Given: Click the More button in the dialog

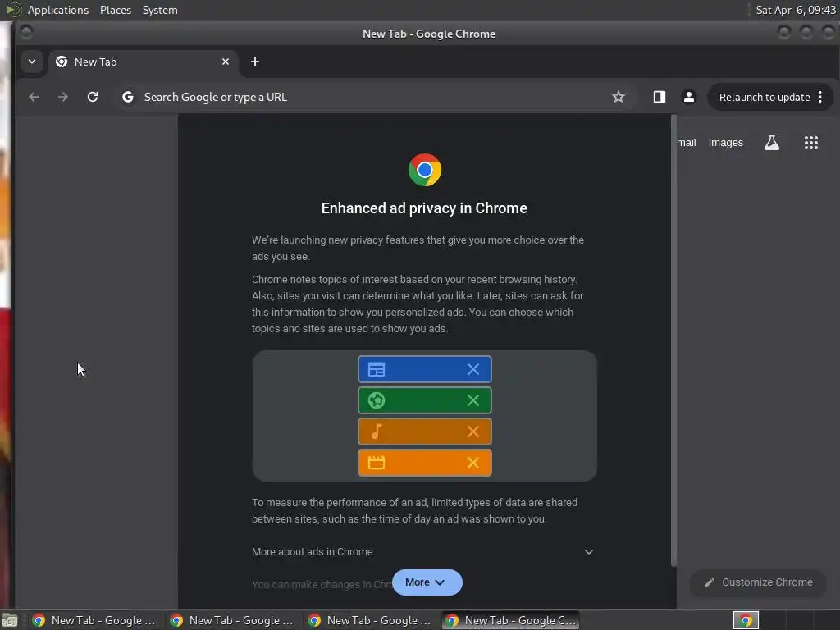Looking at the screenshot, I should pyautogui.click(x=427, y=582).
